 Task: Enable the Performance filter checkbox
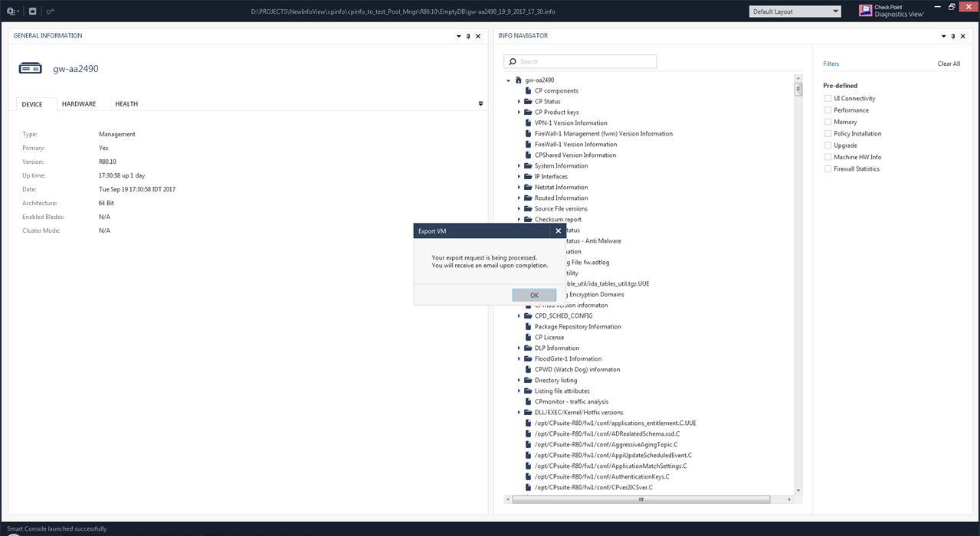[828, 110]
